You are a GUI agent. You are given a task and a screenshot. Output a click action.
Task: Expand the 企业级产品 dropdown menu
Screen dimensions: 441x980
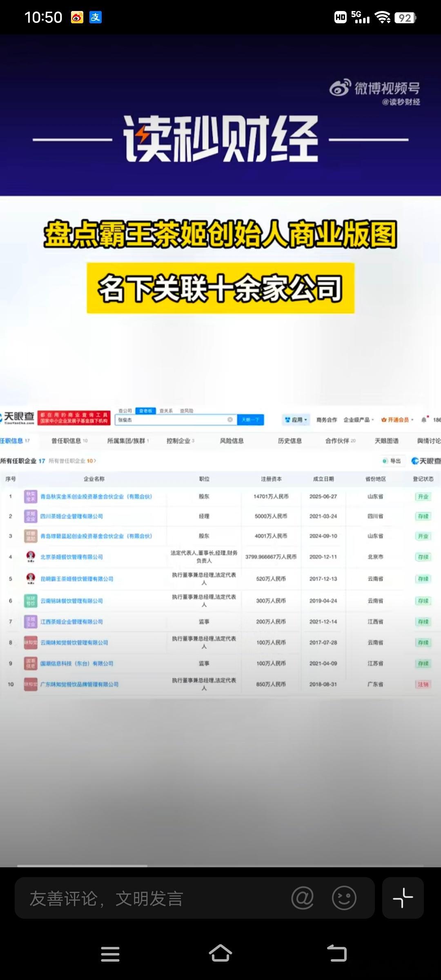coord(359,419)
